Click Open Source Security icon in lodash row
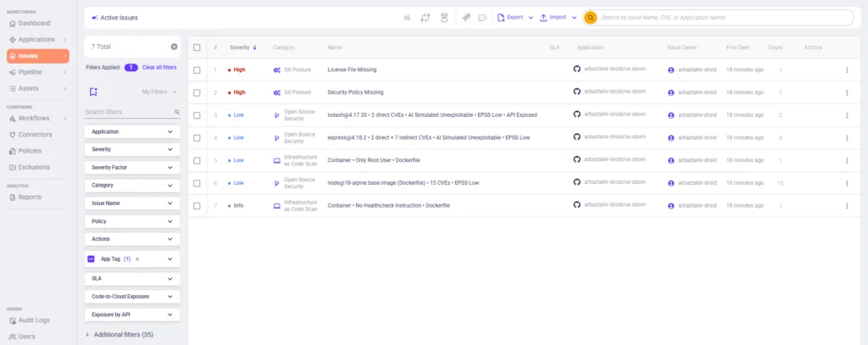Screen dimensions: 868x345 tap(277, 115)
